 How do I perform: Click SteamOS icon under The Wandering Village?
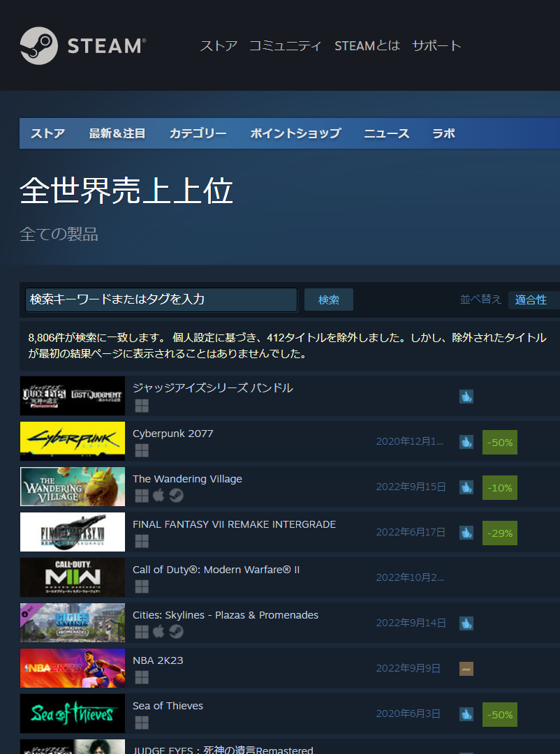click(x=177, y=496)
